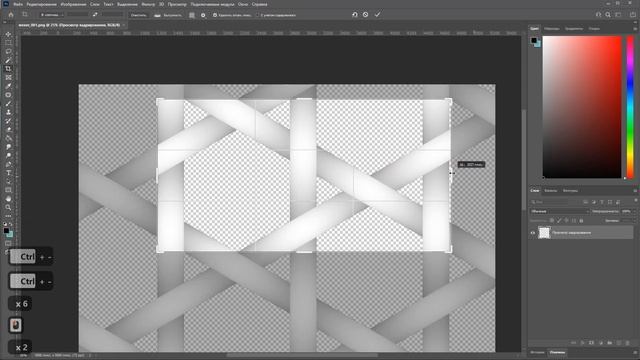Open the Filter menu

coord(148,4)
